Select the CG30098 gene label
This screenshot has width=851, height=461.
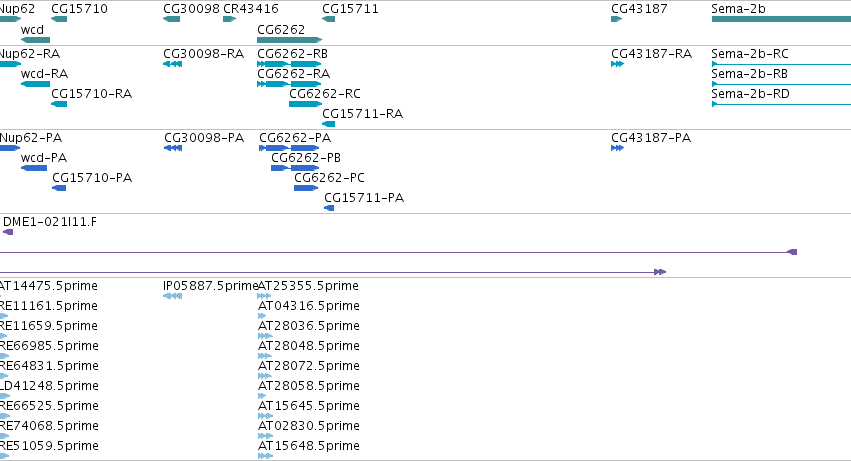[x=192, y=9]
